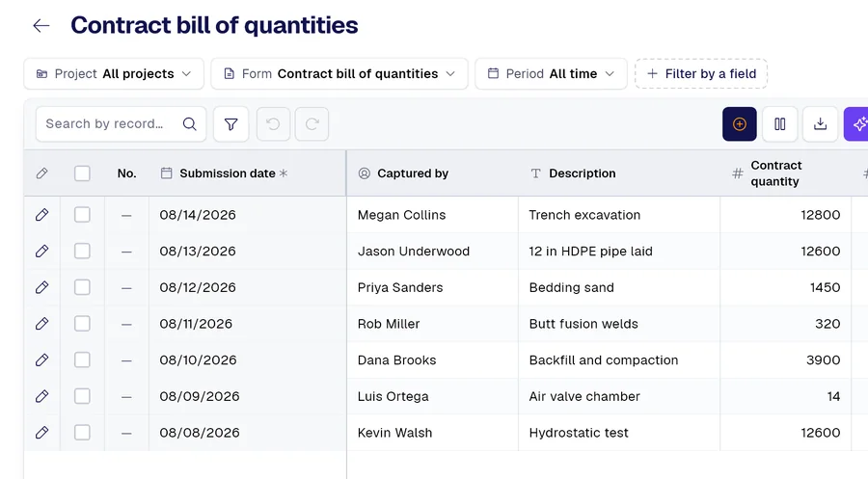Select the 08/13/2026 row checkbox
Image resolution: width=868 pixels, height=479 pixels.
tap(82, 252)
